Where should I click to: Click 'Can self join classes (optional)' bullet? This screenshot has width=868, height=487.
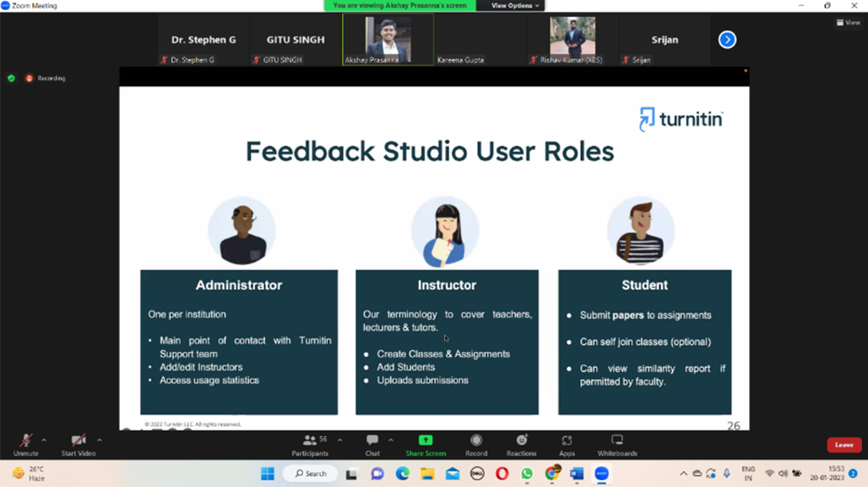[x=645, y=342]
